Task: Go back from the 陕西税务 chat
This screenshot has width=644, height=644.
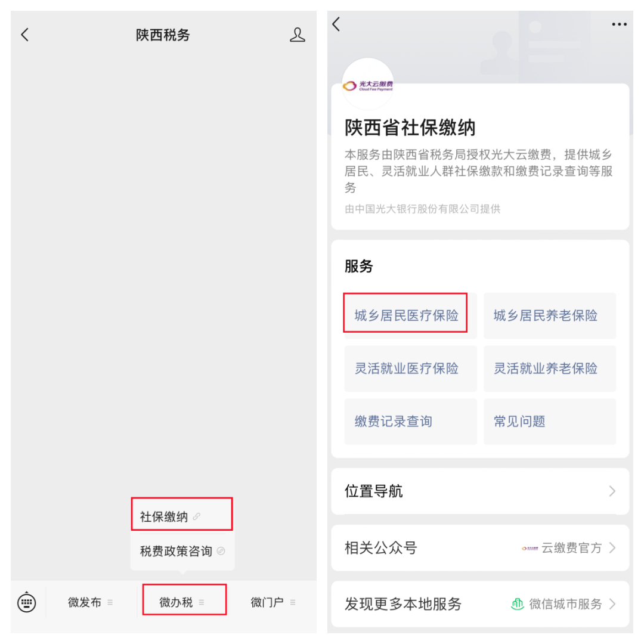Action: [x=25, y=35]
